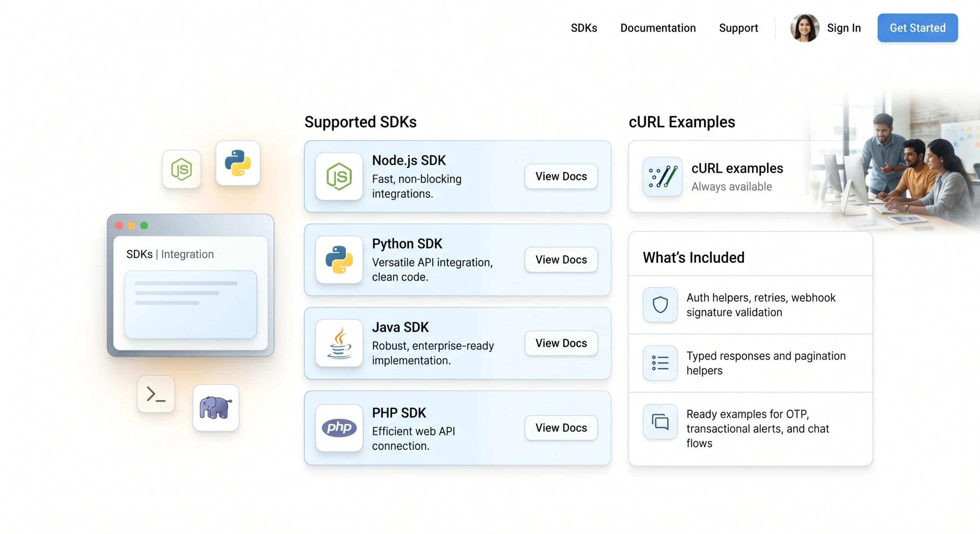Click the list icon for typed responses
The image size is (980, 534).
click(660, 363)
